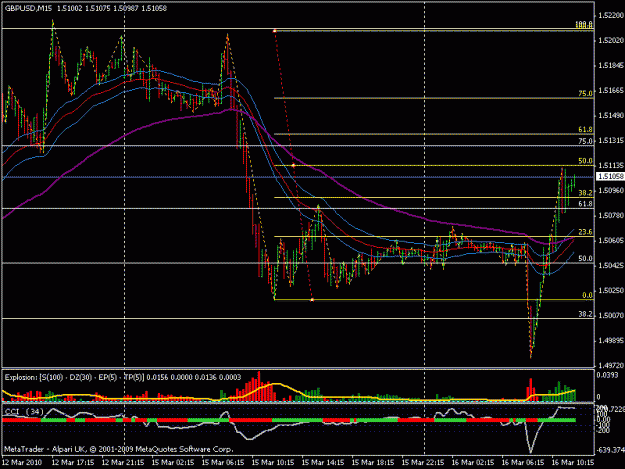
Task: Click the 1.51845 price scale value
Action: point(610,66)
